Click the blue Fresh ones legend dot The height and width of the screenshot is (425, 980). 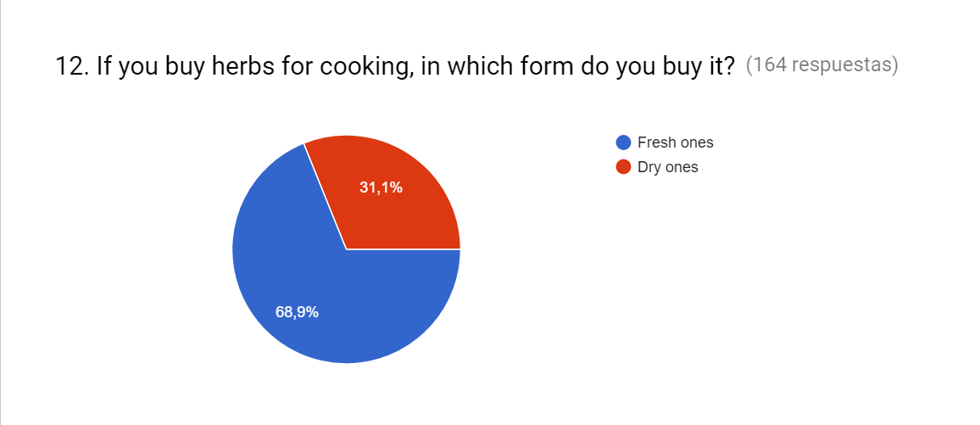(624, 143)
